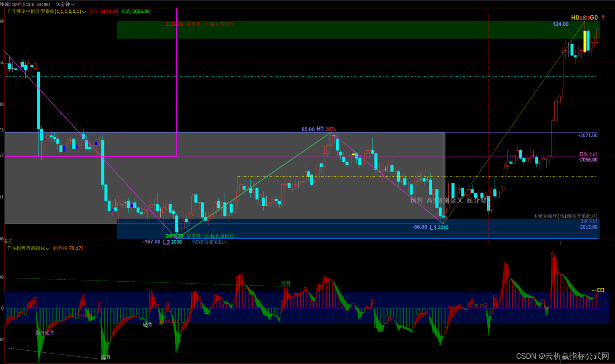Image resolution: width=615 pixels, height=364 pixels.
Task: Click the -56.00 label beside L1
Action: 420,227
